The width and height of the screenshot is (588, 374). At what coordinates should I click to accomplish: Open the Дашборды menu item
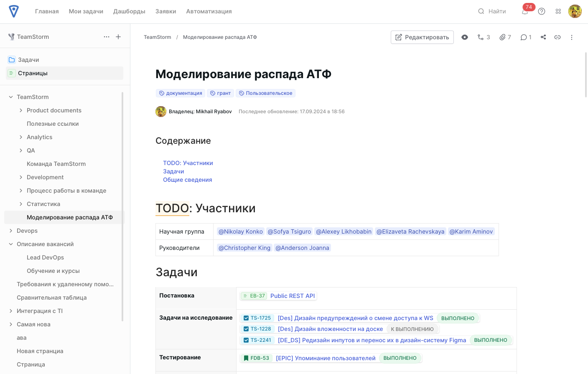pos(129,11)
